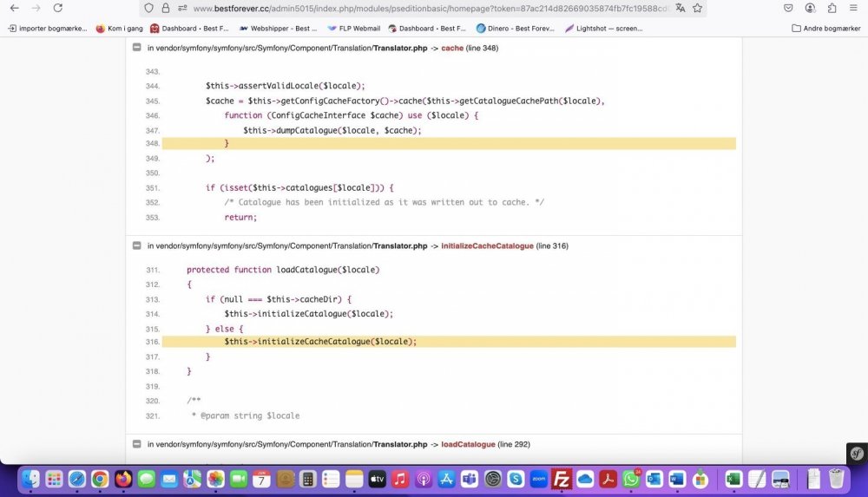Viewport: 868px width, 497px height.
Task: Open Podcasts from the Dock
Action: coord(423,479)
